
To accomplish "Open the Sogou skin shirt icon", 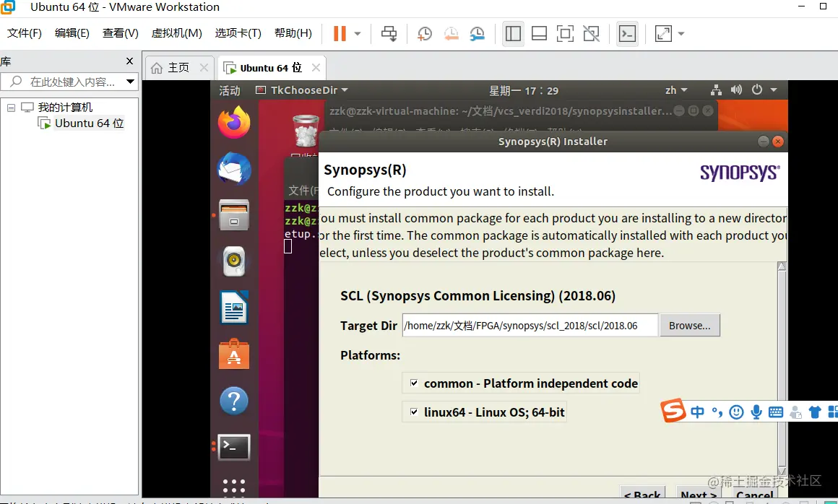I will pyautogui.click(x=814, y=412).
